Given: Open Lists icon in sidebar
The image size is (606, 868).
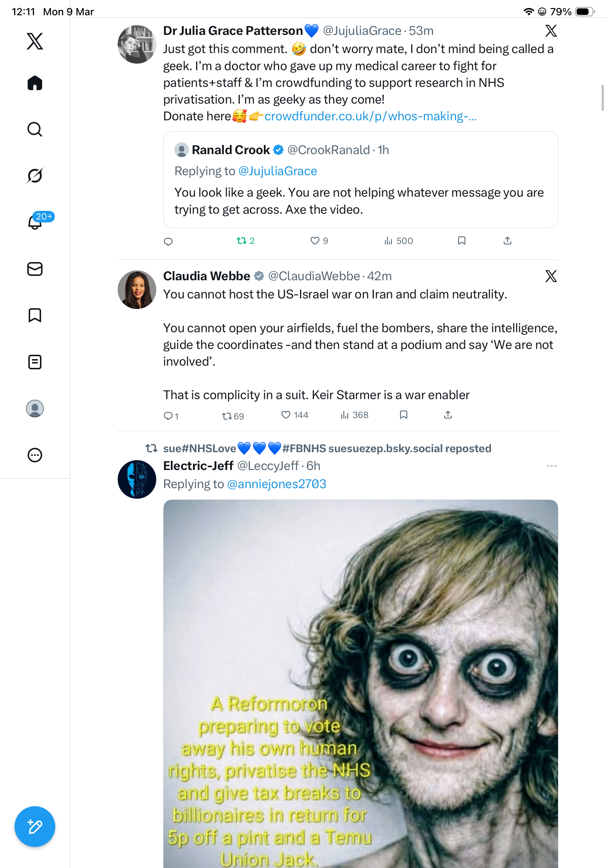Looking at the screenshot, I should [x=35, y=362].
